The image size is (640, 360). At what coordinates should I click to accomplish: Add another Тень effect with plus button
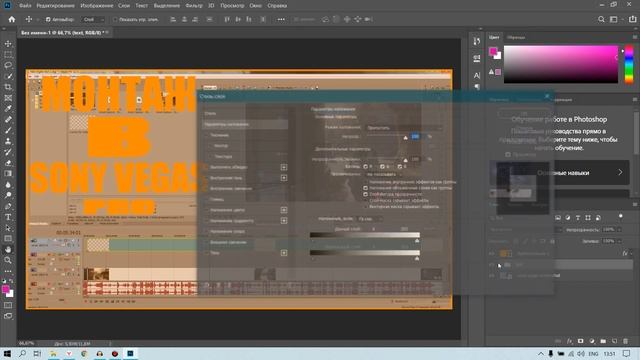click(x=284, y=253)
